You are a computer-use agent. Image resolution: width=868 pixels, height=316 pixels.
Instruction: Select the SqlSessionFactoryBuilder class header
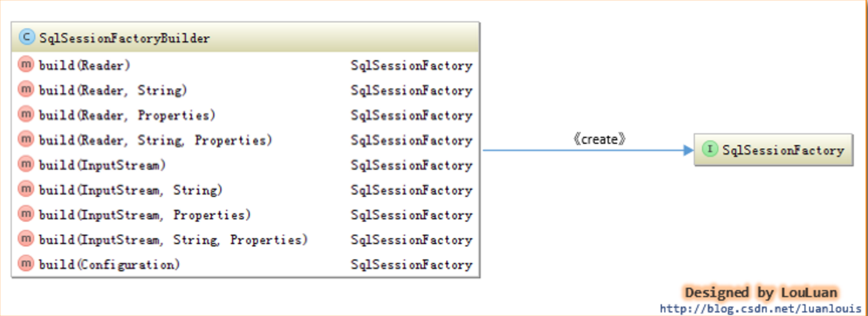(246, 38)
